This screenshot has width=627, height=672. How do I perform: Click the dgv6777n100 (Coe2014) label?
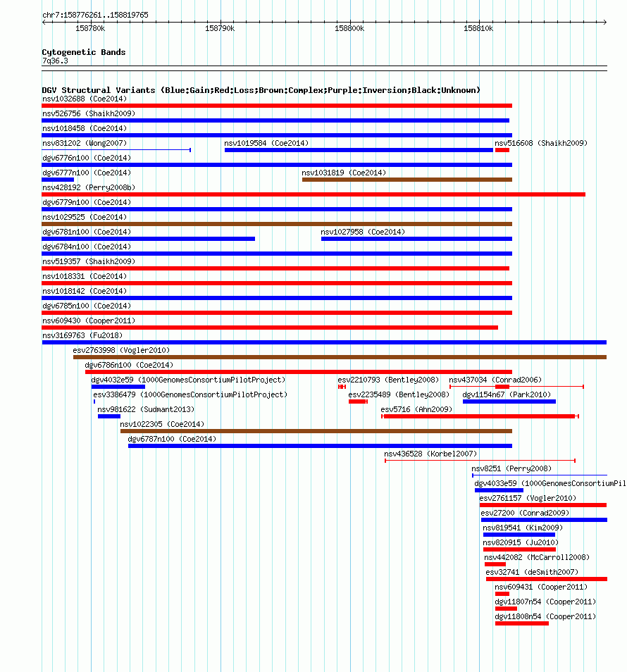(87, 173)
